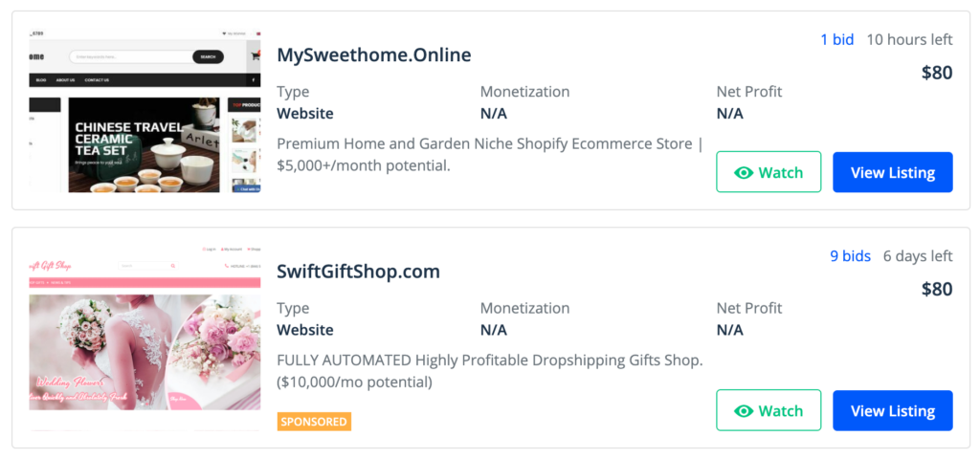Open the MySweethome.Online title link
The height and width of the screenshot is (459, 980).
pos(374,55)
